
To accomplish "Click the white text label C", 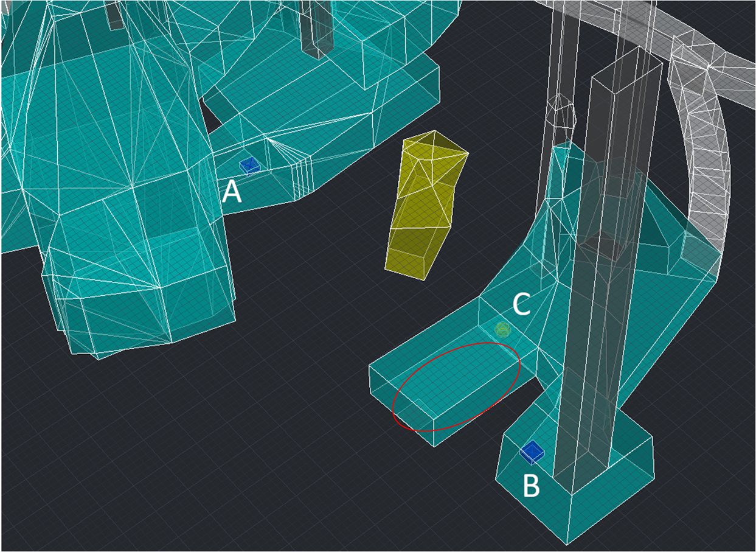I will (522, 306).
